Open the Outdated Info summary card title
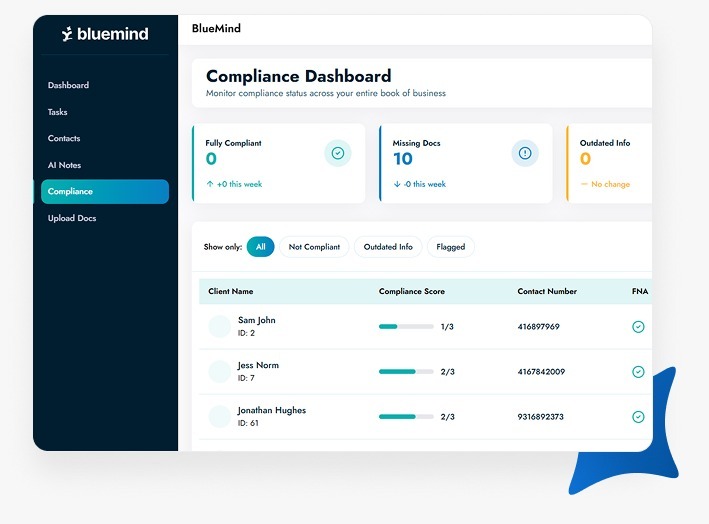 tap(605, 143)
